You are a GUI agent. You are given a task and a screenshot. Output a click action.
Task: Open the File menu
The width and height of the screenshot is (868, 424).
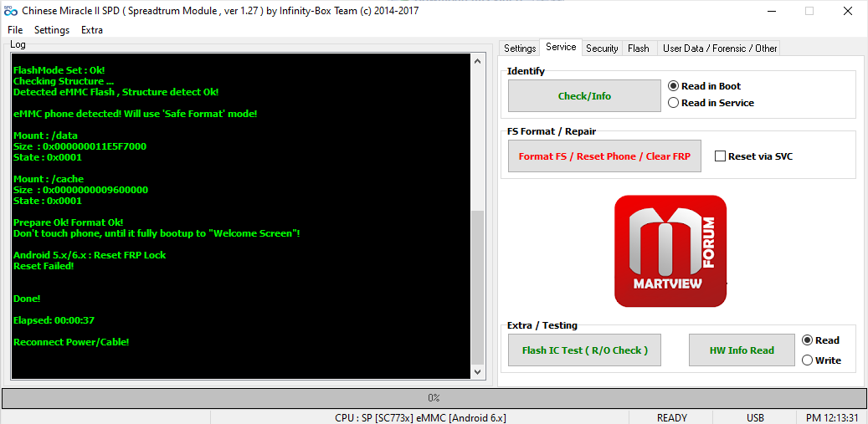pyautogui.click(x=16, y=30)
